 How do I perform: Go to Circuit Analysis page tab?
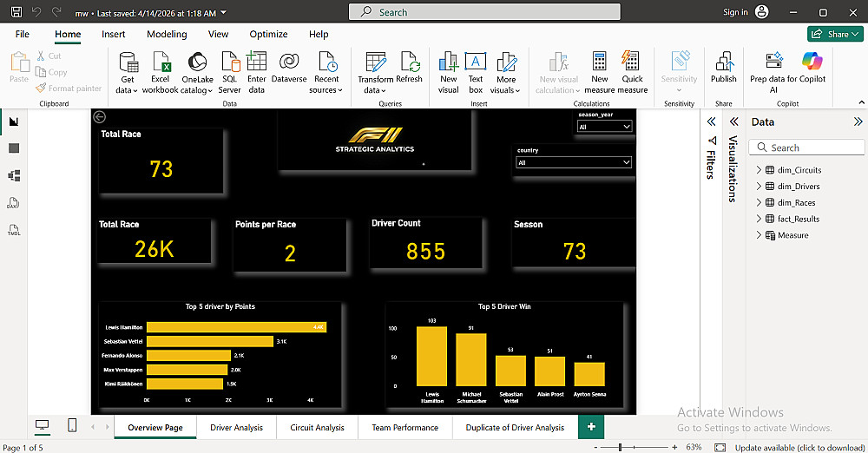(317, 428)
